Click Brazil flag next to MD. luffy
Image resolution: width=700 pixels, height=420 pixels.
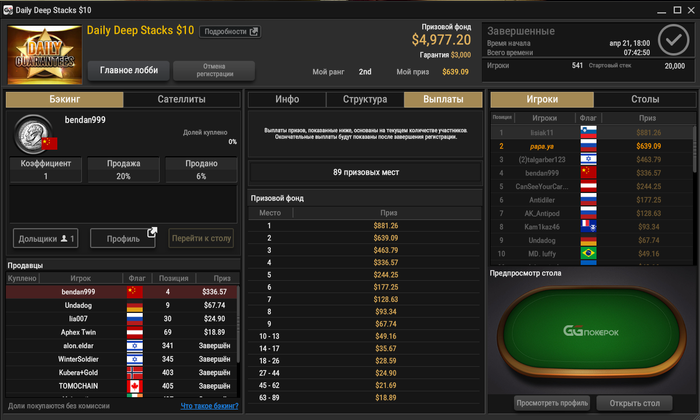[x=588, y=253]
